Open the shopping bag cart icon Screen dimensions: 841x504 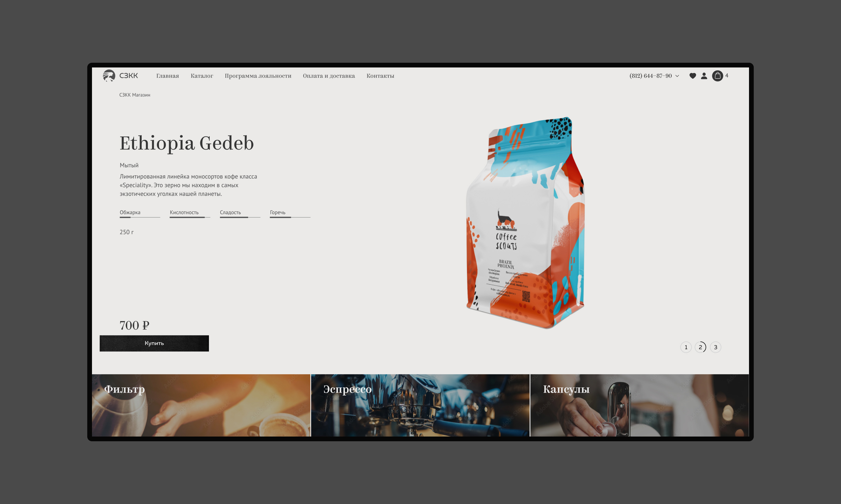717,76
